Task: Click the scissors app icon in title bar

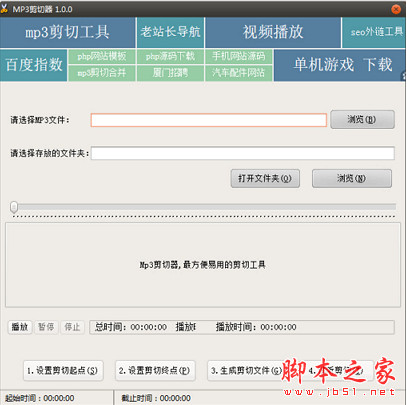Action: 4,9
